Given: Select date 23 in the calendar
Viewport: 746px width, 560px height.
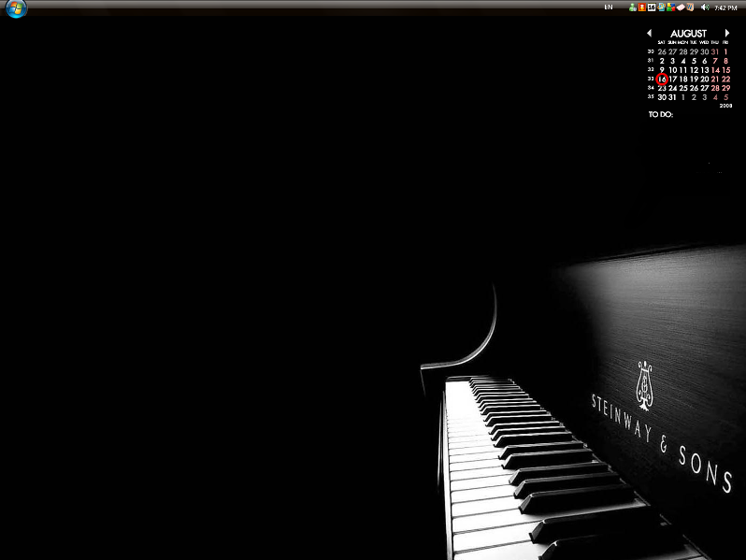Looking at the screenshot, I should point(662,89).
